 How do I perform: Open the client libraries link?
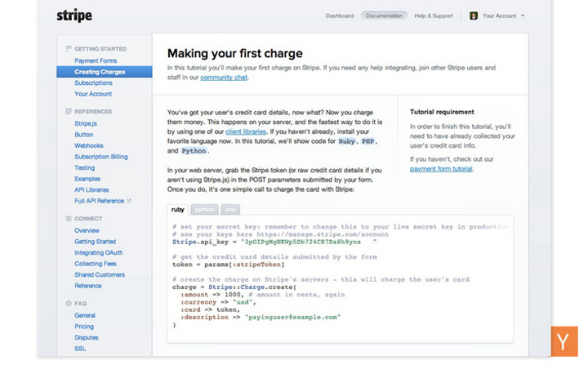pos(246,131)
